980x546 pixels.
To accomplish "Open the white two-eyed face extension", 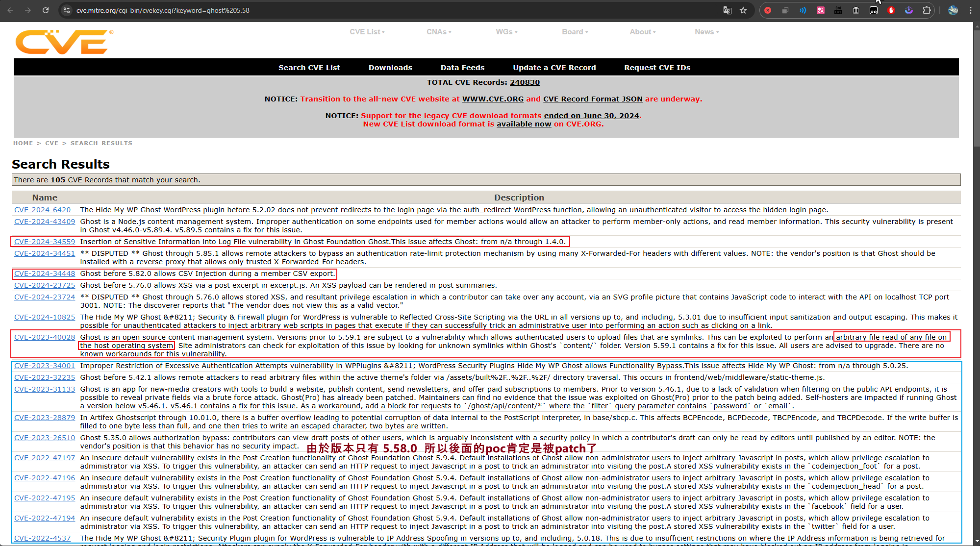I will tap(874, 10).
